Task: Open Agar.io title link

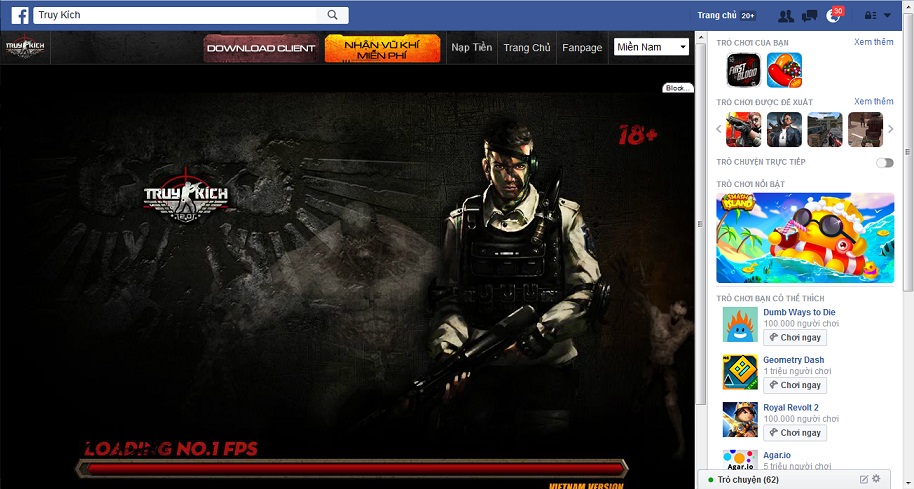Action: pos(777,455)
